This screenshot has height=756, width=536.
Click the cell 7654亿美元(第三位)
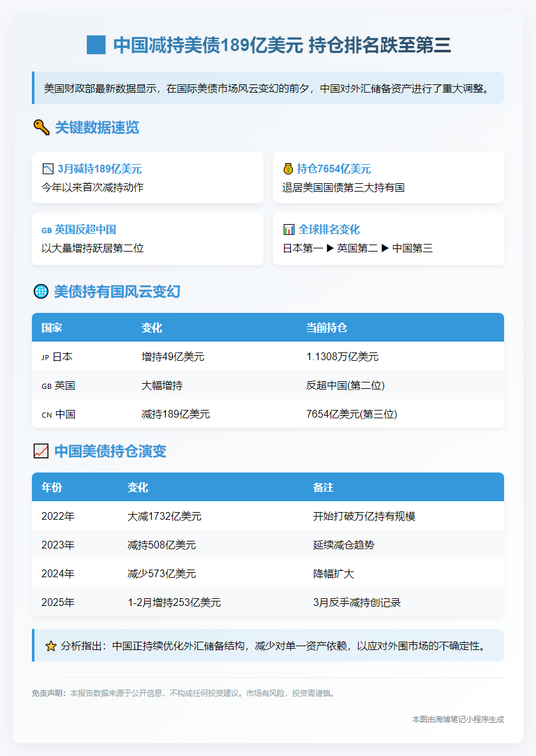pos(352,414)
